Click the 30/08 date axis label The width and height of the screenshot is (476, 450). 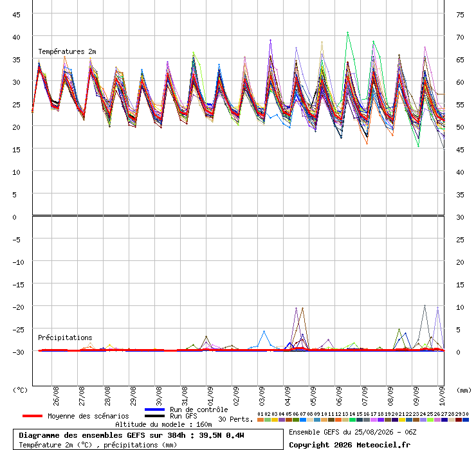coord(159,396)
